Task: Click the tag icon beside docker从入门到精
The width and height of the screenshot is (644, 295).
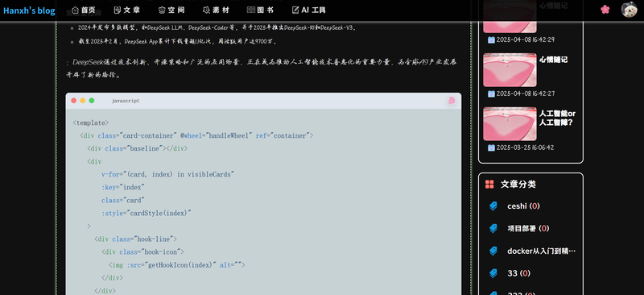Action: pyautogui.click(x=493, y=251)
